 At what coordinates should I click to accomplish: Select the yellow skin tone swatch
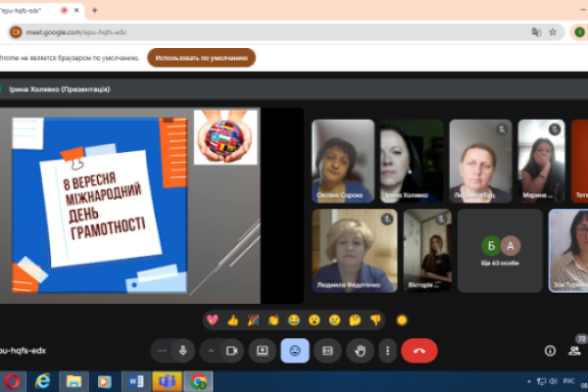coord(401,319)
